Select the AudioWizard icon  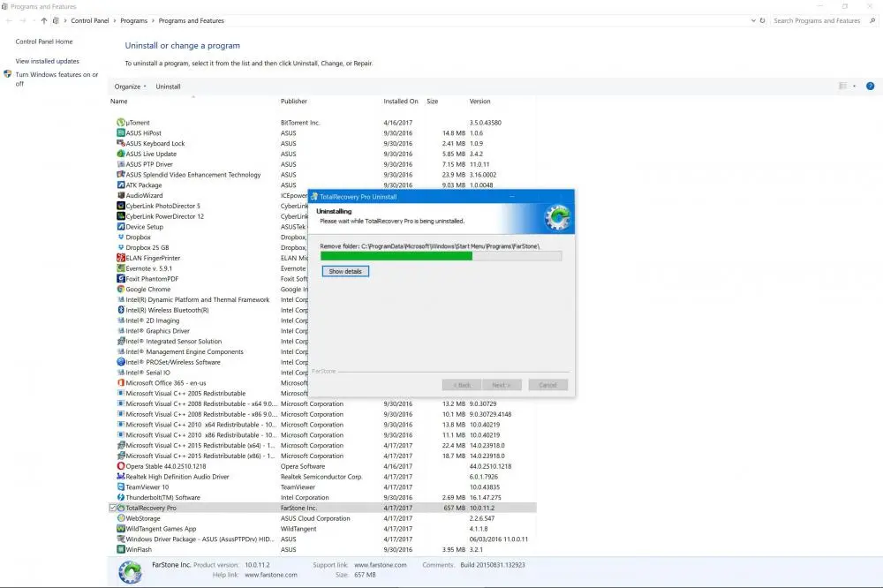[120, 195]
